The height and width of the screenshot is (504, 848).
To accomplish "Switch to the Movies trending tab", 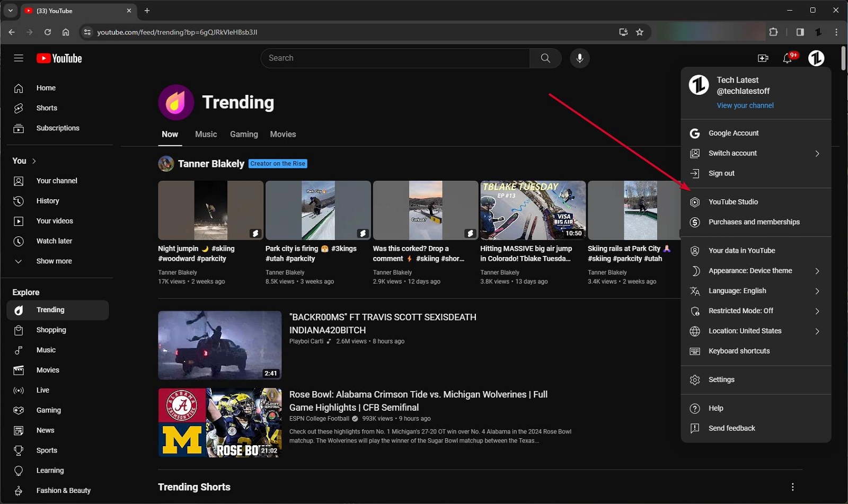I will click(283, 135).
